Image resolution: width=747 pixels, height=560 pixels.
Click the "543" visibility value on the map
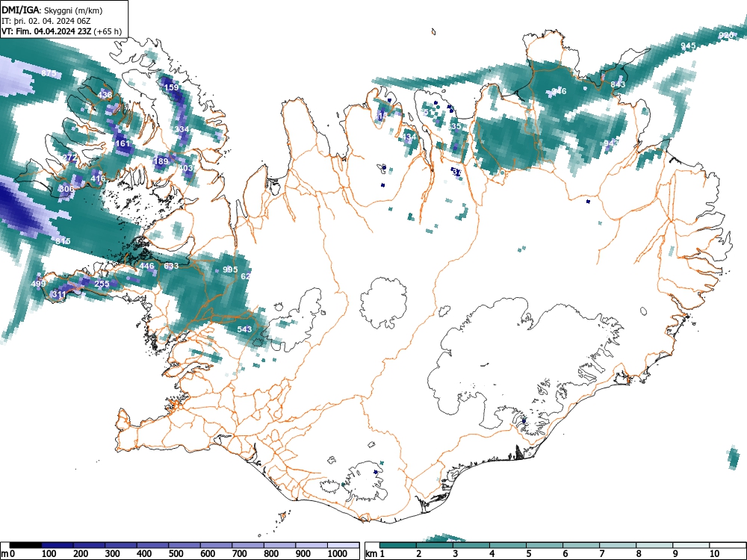tap(244, 329)
